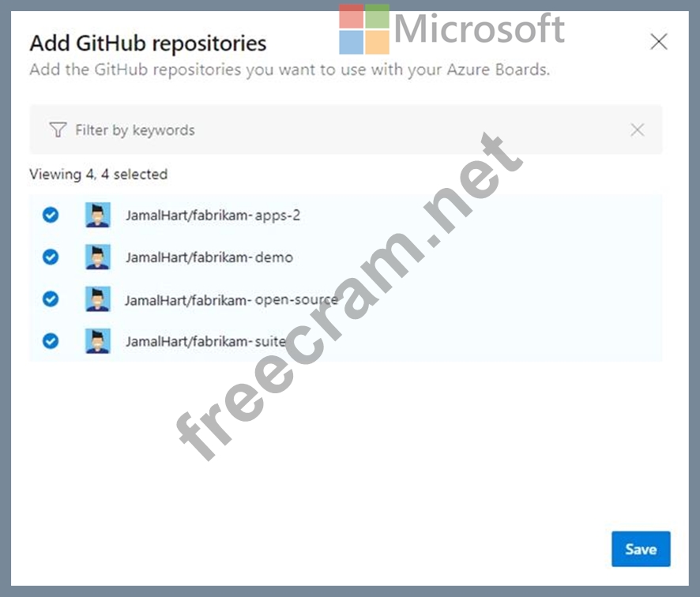Focus the Filter by keywords field
Image resolution: width=700 pixels, height=597 pixels.
[316, 130]
